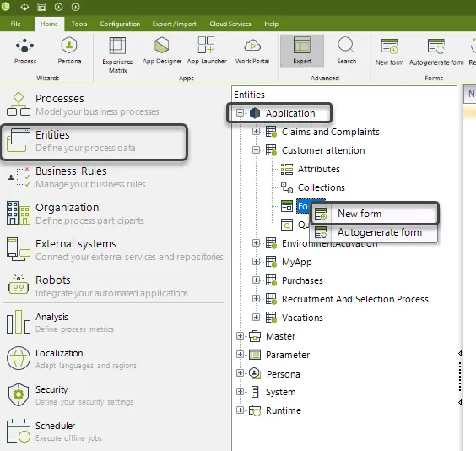
Task: Open the File menu
Action: (x=15, y=24)
